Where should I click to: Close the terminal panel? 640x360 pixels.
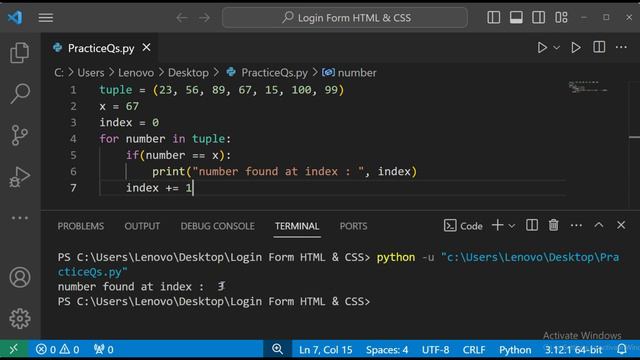[x=621, y=225]
